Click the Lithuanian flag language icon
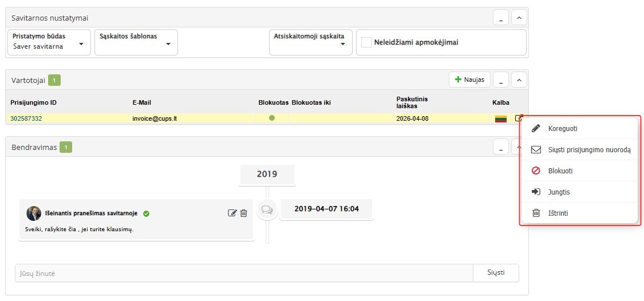Viewport: 644px width, 301px height. pyautogui.click(x=501, y=118)
